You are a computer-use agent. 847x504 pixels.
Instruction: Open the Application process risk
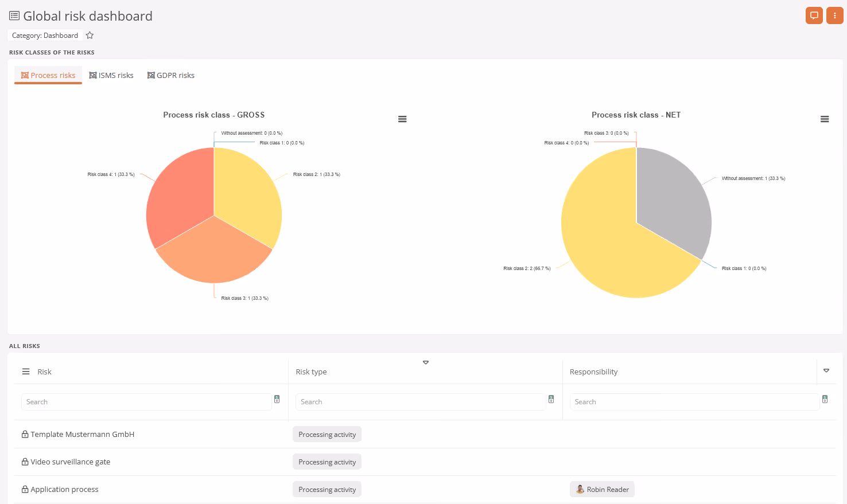coord(64,489)
